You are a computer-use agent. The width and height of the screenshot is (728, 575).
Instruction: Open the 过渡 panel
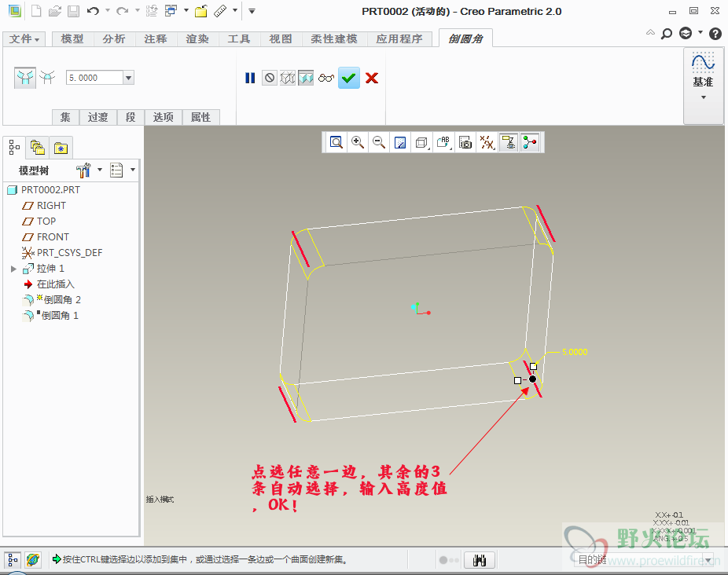(x=98, y=117)
